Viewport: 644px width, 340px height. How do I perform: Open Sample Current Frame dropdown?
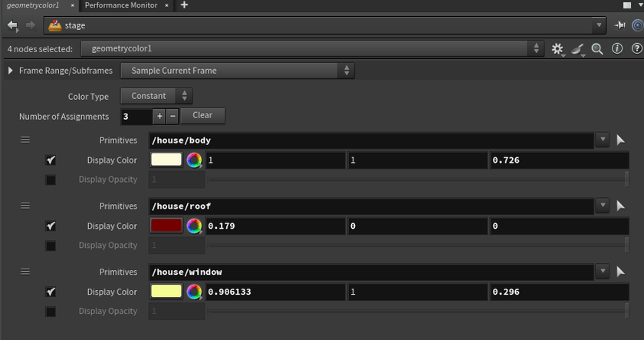click(238, 71)
